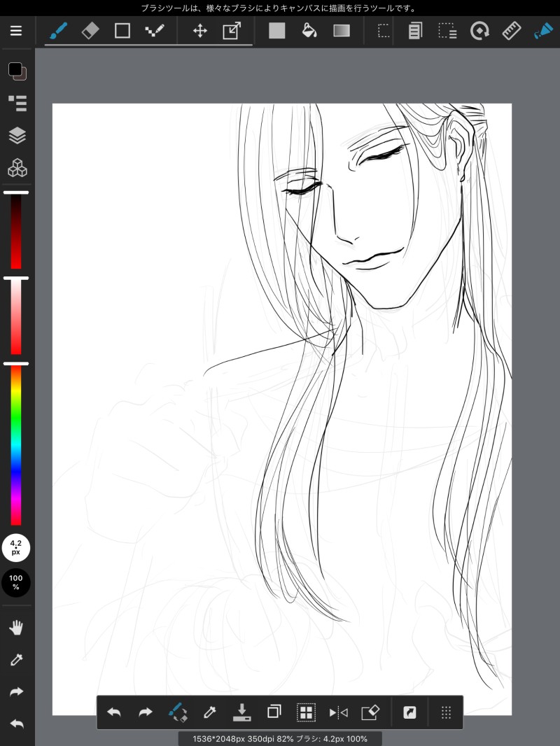
Task: Select the dot/pixel pen tool
Action: click(x=154, y=31)
